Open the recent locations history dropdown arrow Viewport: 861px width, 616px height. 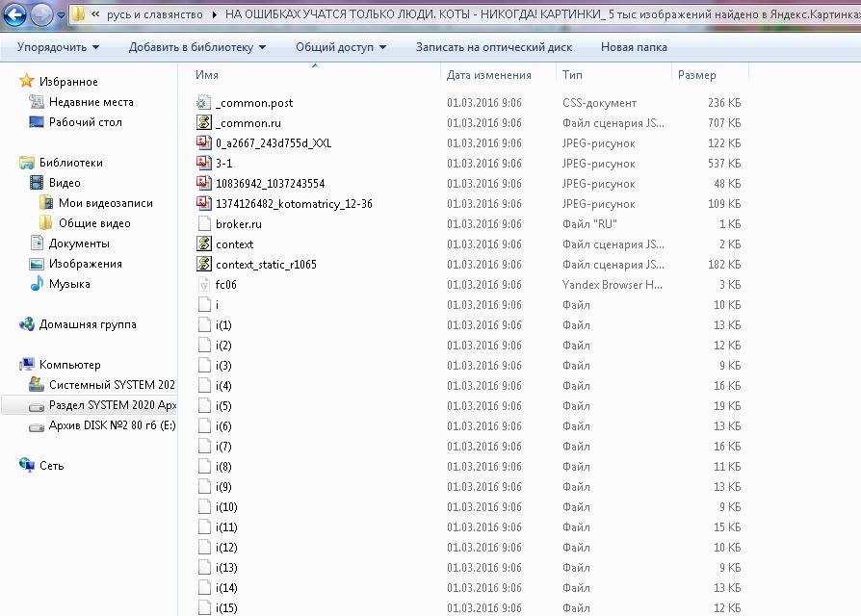[x=61, y=14]
